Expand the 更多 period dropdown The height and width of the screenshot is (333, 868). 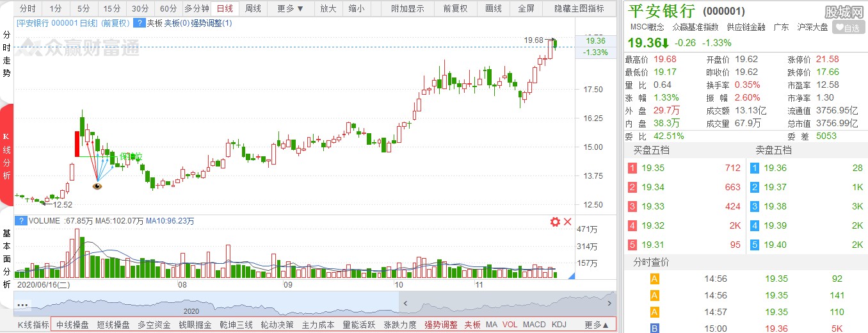[291, 8]
